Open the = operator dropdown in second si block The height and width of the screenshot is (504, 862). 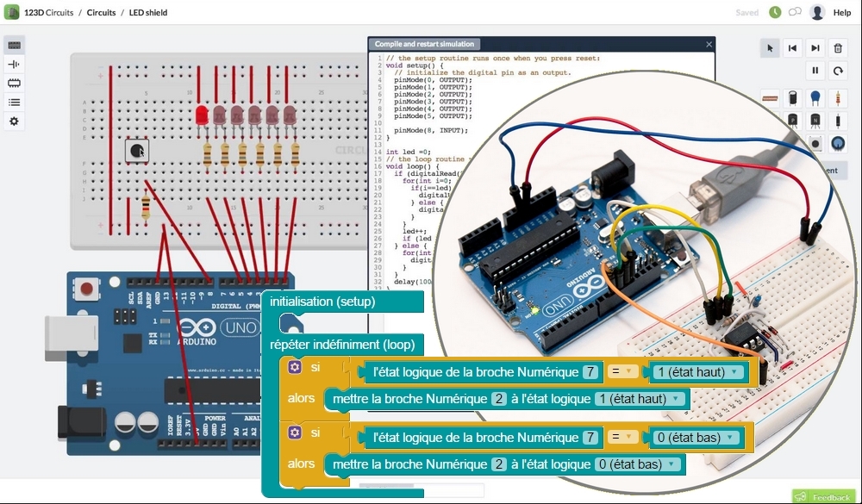[622, 438]
